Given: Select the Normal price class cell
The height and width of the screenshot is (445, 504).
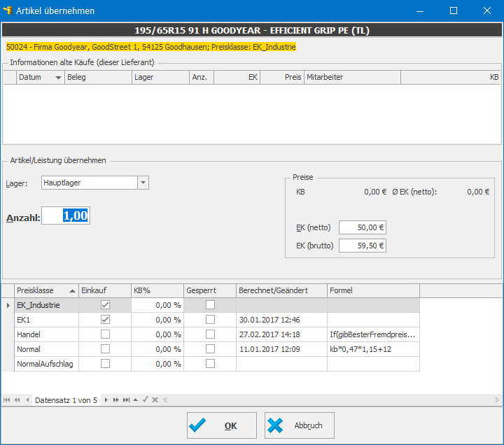Looking at the screenshot, I should click(47, 349).
